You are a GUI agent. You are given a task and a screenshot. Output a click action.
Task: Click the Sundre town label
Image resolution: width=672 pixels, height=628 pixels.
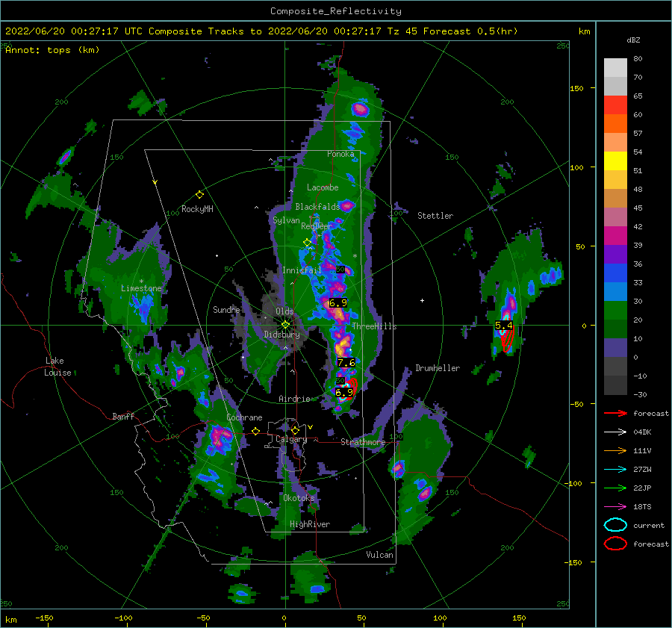click(226, 309)
